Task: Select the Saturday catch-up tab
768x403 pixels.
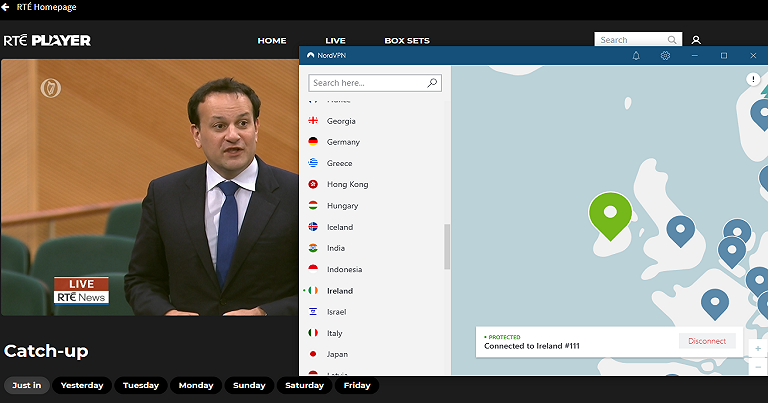Action: tap(305, 385)
